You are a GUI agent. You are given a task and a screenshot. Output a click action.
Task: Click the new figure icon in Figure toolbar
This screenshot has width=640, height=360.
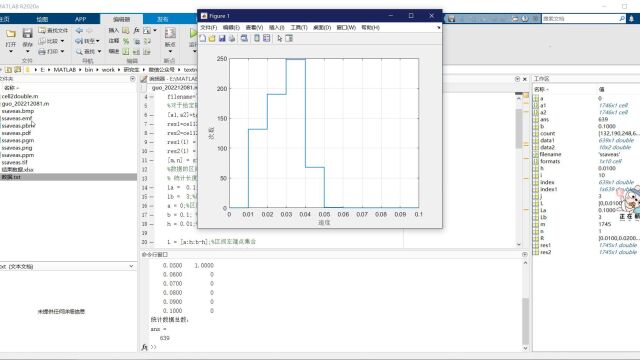(203, 38)
